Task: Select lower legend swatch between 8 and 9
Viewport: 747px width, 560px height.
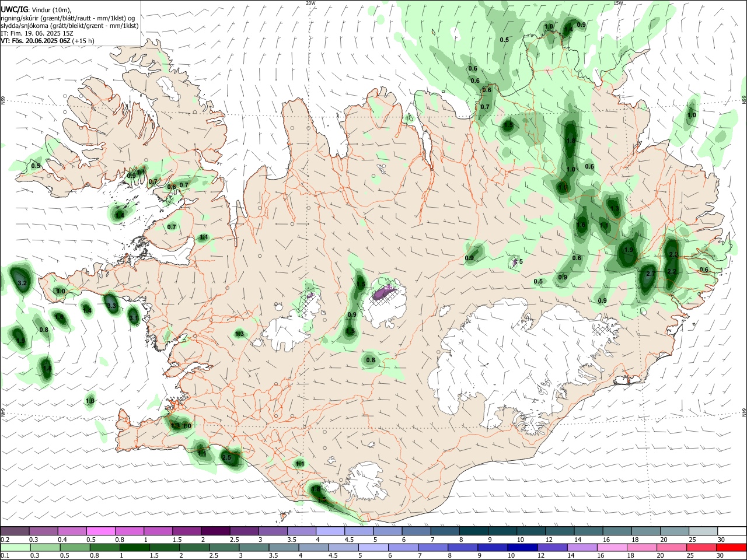Action: [462, 547]
